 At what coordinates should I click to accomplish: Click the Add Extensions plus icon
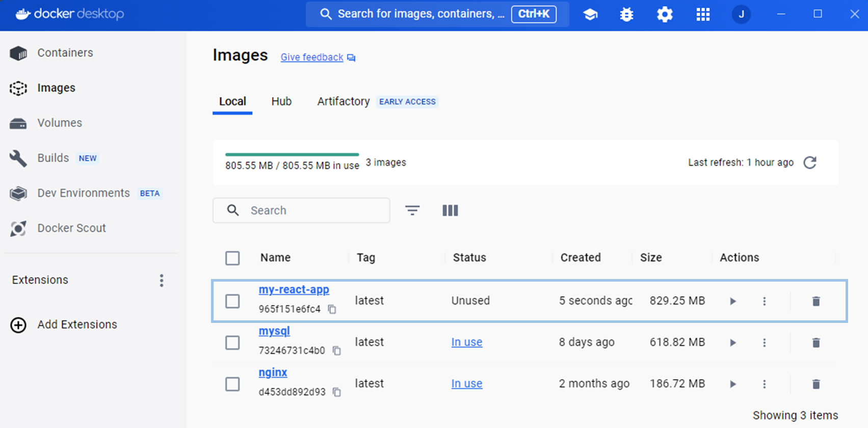coord(18,324)
